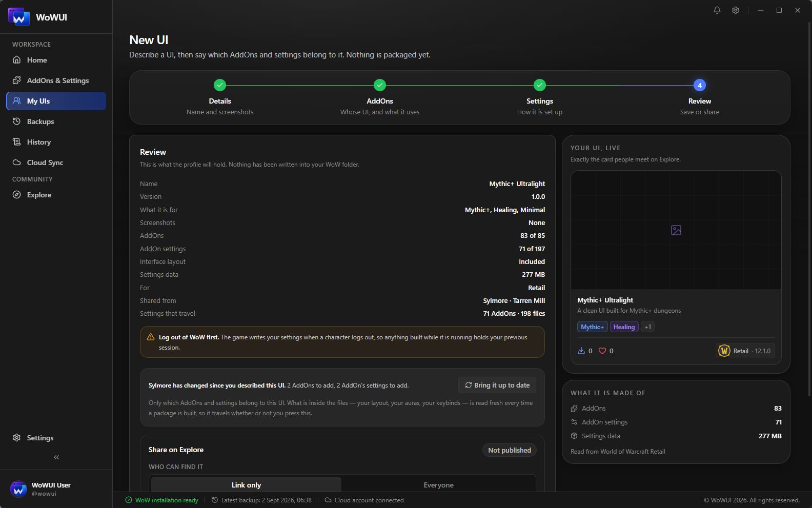Open settings gear in title bar

point(736,10)
